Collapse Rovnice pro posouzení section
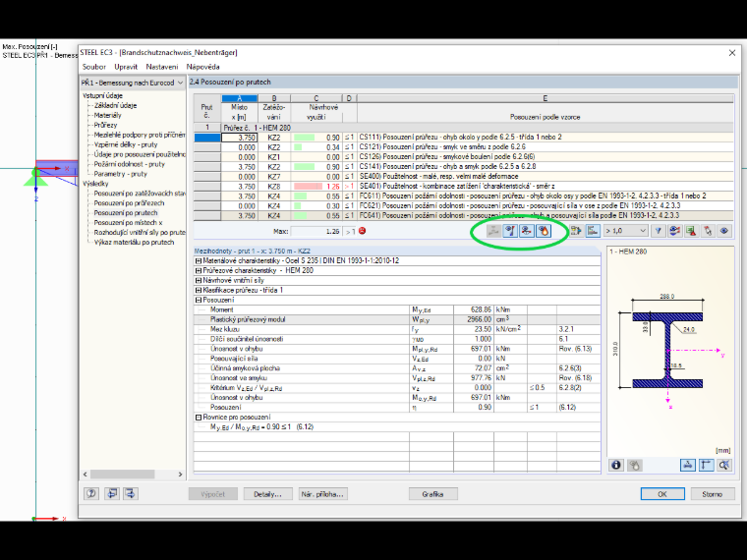This screenshot has height=560, width=747. [199, 418]
